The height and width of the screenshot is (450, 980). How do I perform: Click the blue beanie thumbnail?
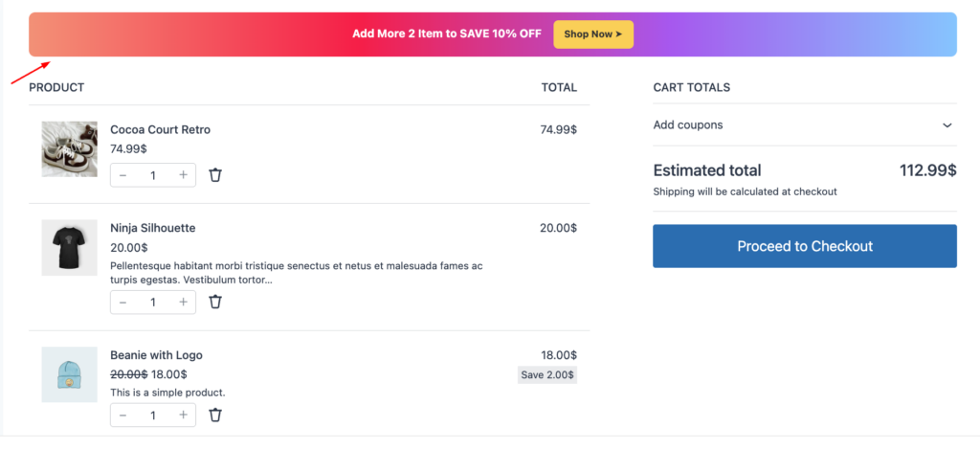coord(69,374)
